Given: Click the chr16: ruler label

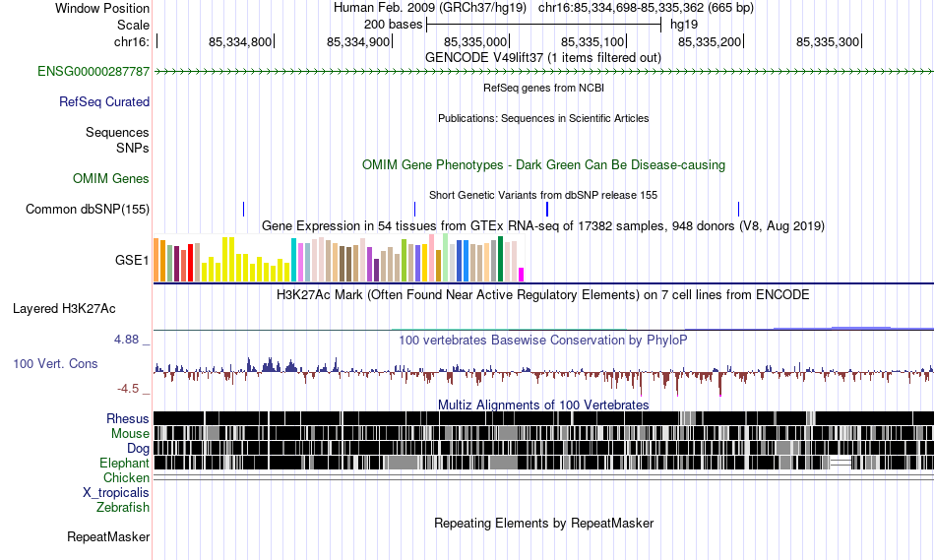Looking at the screenshot, I should click(131, 41).
